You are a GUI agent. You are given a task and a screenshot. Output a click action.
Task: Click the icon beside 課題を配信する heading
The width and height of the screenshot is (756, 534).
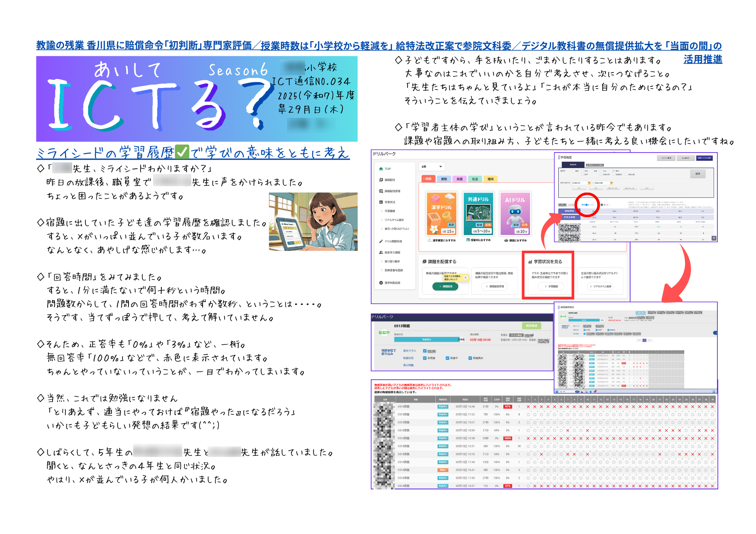click(x=425, y=262)
